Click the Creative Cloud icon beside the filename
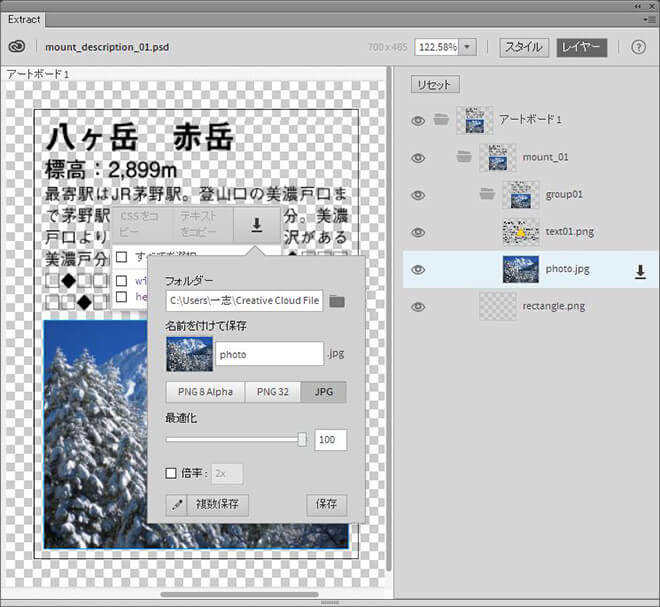Screen dimensions: 660x607 click(16, 47)
